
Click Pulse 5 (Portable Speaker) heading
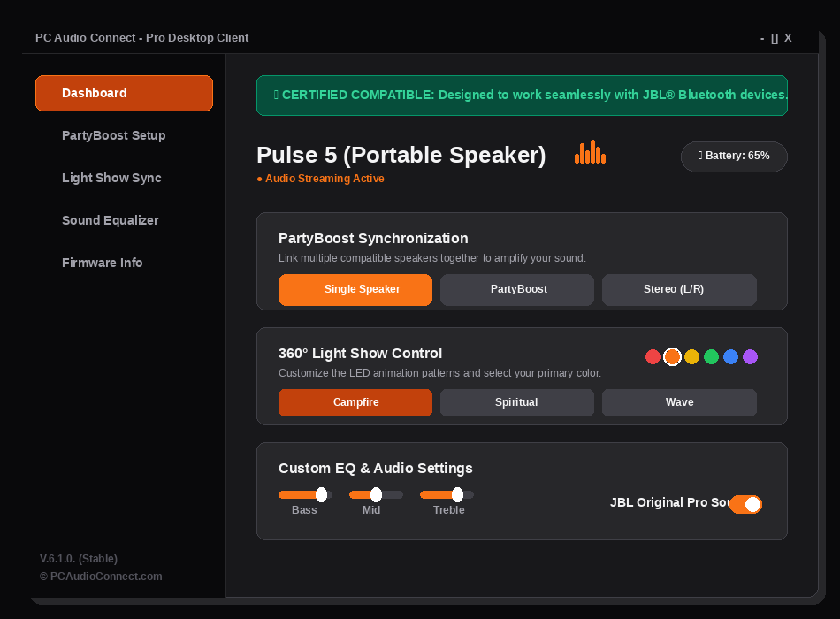tap(401, 155)
